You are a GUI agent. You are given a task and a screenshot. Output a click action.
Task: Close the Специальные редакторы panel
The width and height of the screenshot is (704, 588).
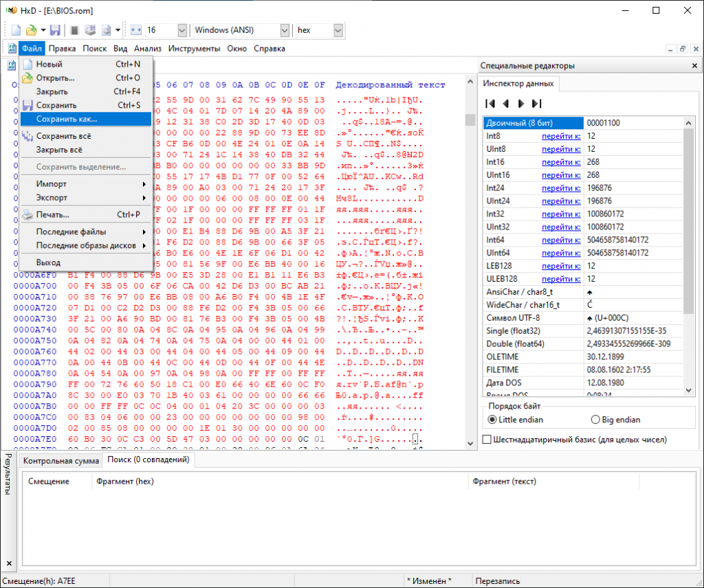694,65
